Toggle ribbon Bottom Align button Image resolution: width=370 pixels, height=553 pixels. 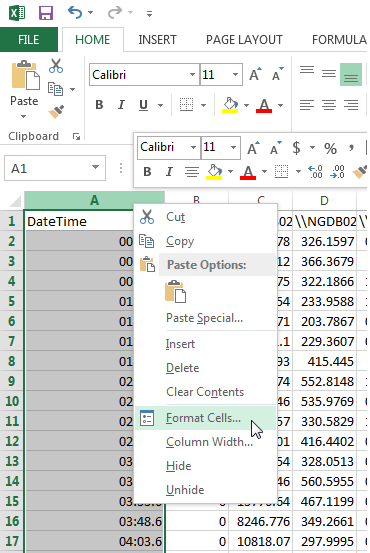[x=351, y=74]
